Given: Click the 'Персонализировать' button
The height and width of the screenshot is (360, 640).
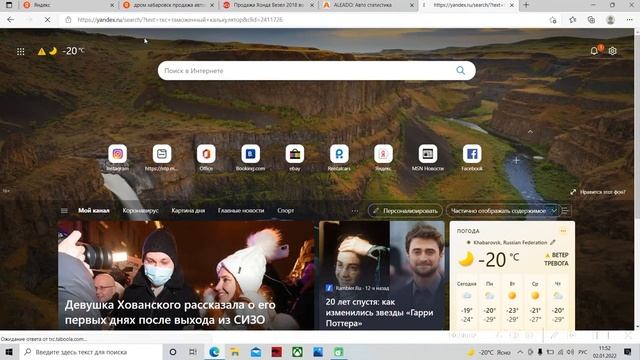Looking at the screenshot, I should tap(405, 211).
